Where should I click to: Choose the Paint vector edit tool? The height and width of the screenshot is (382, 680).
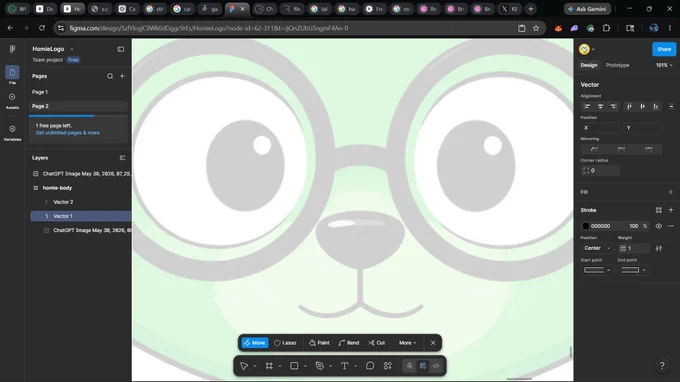point(319,343)
